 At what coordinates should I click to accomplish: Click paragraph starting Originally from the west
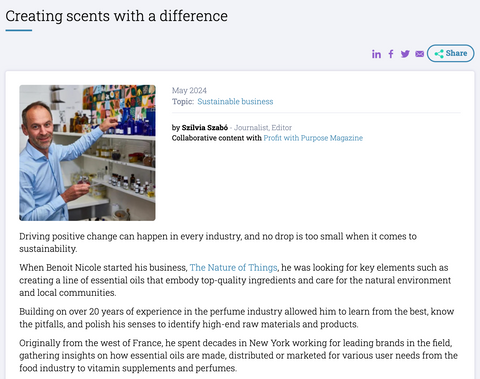coord(238,356)
